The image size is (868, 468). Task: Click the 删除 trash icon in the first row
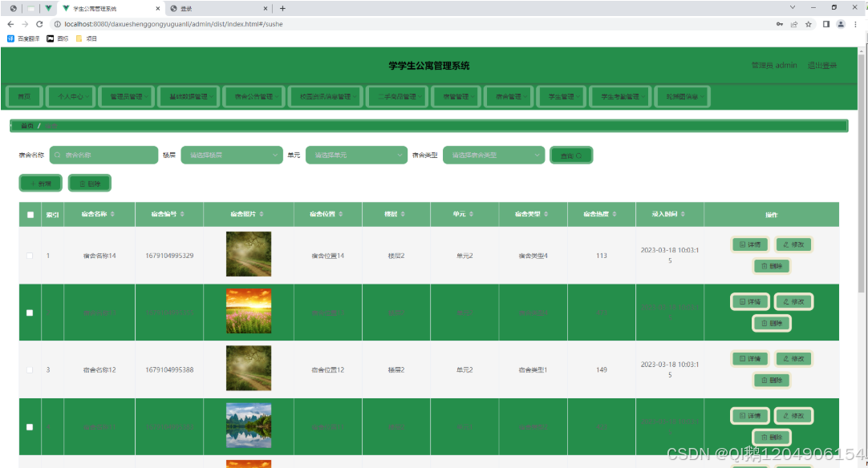click(771, 265)
